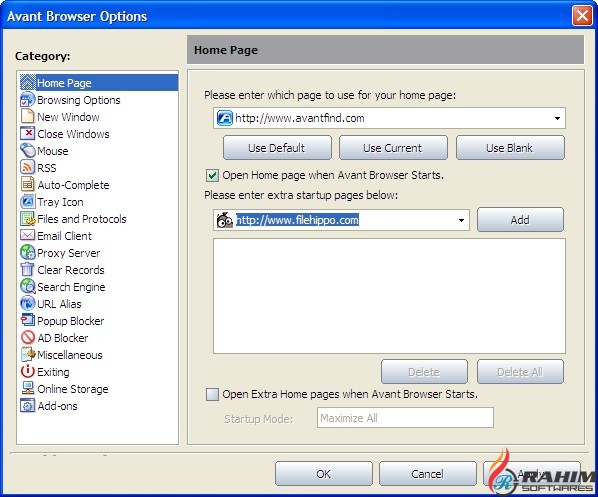
Task: Click the Email Client envelope icon
Action: pos(27,235)
